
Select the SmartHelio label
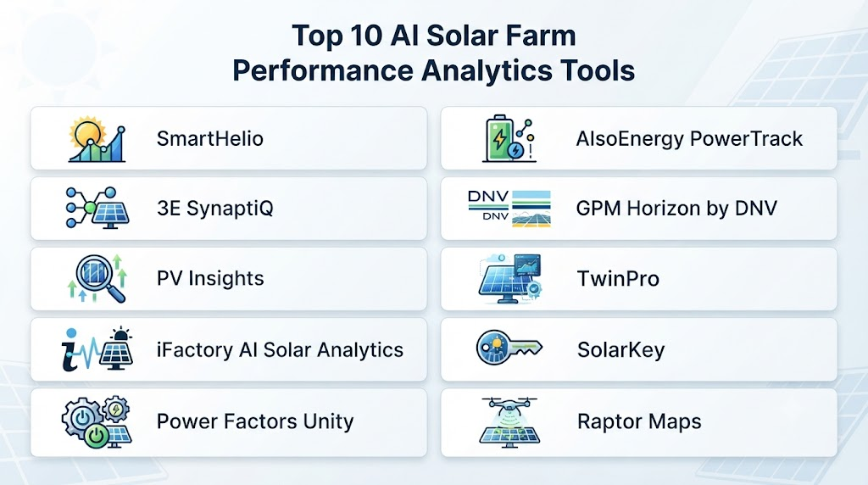pos(210,138)
